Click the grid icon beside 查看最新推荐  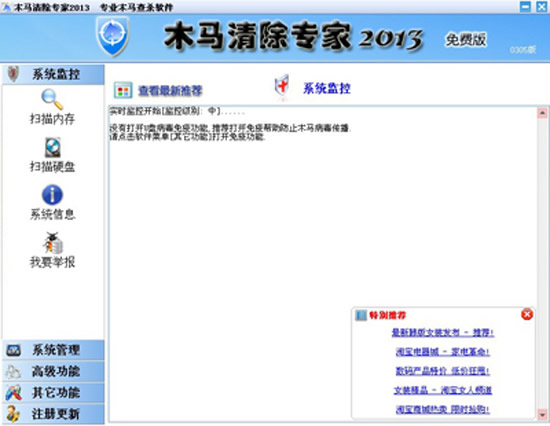(123, 91)
